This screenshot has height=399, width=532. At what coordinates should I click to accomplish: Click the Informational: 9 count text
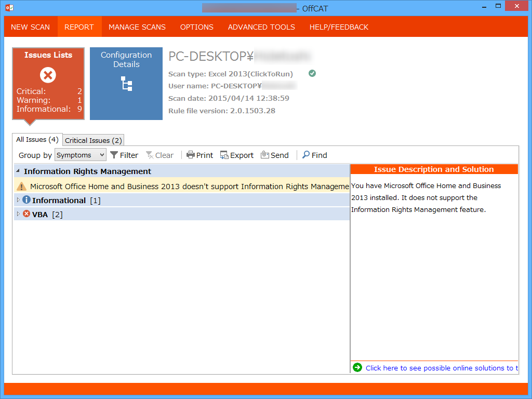49,109
